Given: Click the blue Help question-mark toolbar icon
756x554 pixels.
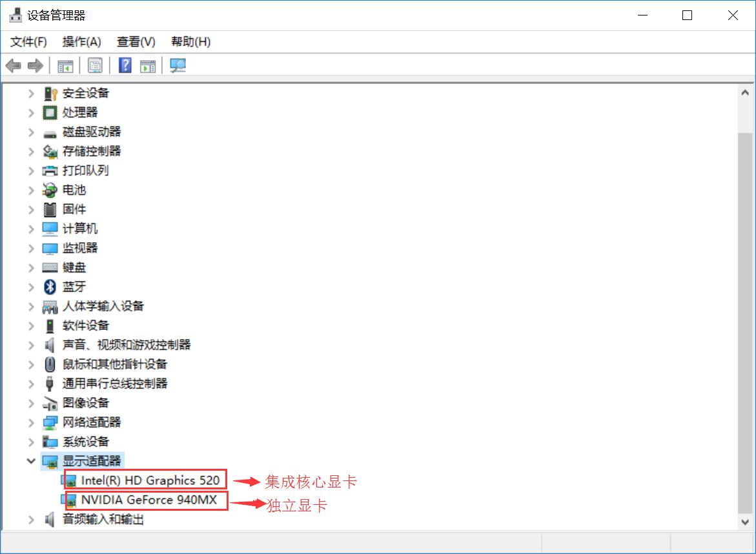Looking at the screenshot, I should click(x=124, y=65).
